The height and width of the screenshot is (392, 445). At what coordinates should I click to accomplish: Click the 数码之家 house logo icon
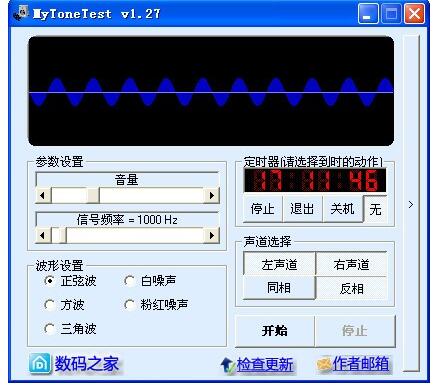click(40, 363)
